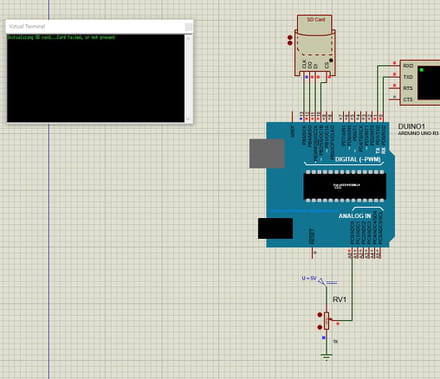Image resolution: width=440 pixels, height=379 pixels.
Task: Click the ground terminal symbol below RV1
Action: pos(326,357)
